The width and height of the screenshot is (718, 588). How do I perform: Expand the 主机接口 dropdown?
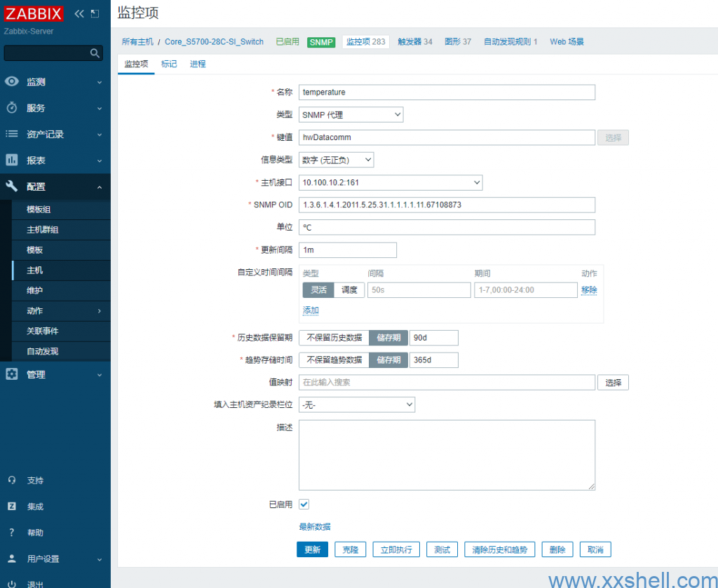(x=391, y=183)
